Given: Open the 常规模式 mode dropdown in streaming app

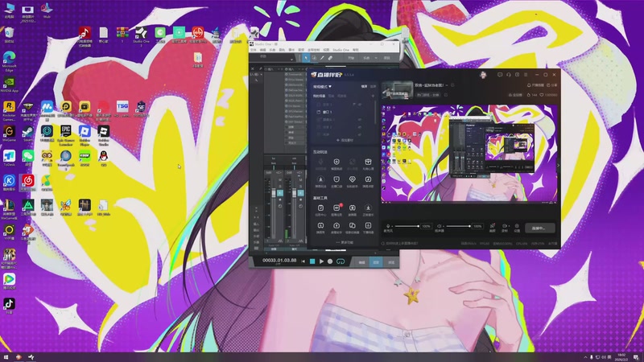Looking at the screenshot, I should 323,87.
